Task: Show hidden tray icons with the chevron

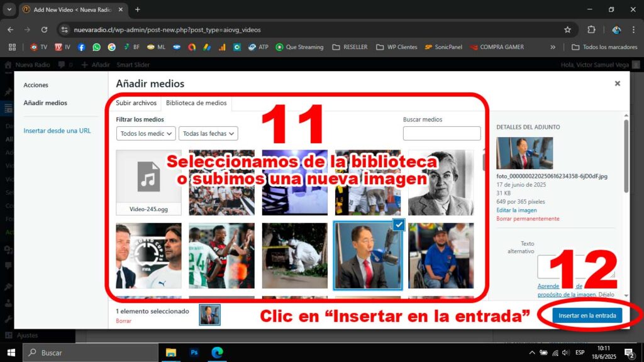Action: pyautogui.click(x=532, y=353)
